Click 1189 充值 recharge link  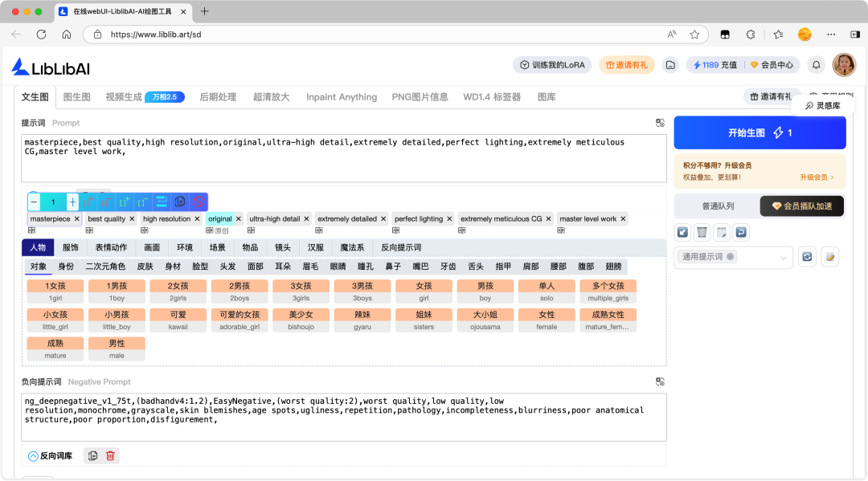(x=715, y=65)
